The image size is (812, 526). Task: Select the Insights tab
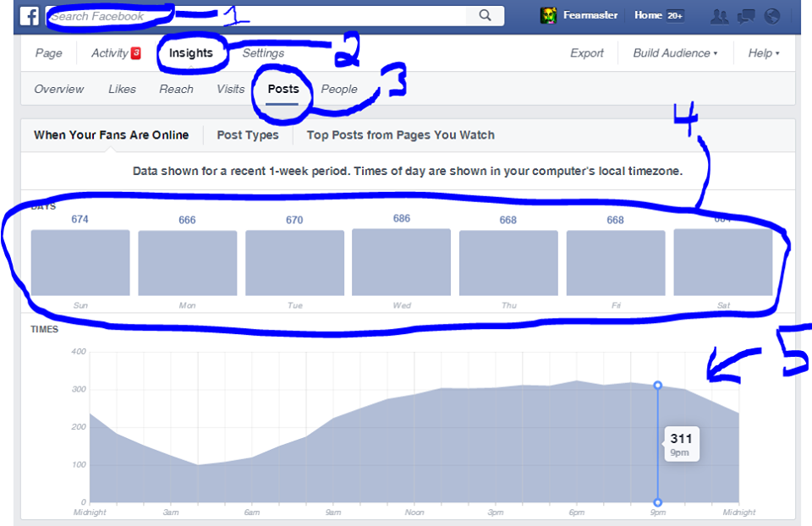click(x=190, y=53)
